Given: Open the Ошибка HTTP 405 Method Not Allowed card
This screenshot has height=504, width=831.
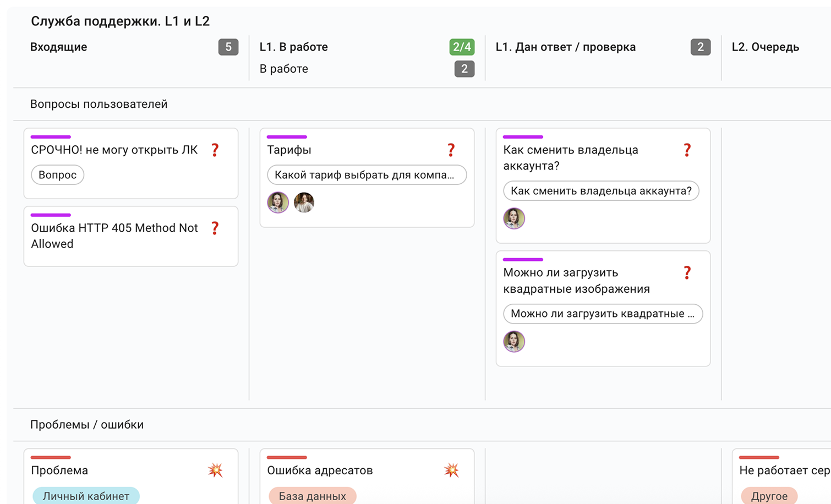Looking at the screenshot, I should [x=114, y=235].
